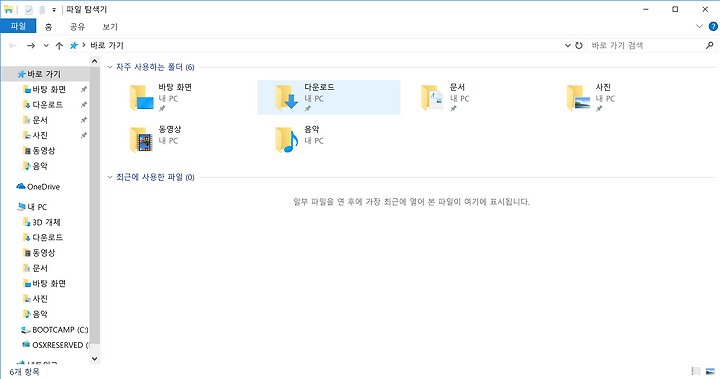Collapse 자주 사용하는 폴더 section
This screenshot has width=720, height=379.
(110, 67)
